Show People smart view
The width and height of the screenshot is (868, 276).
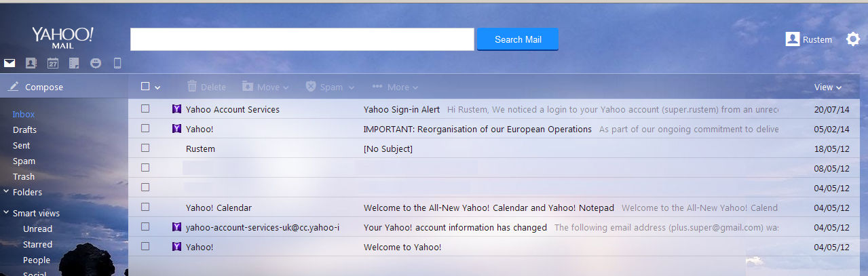pyautogui.click(x=37, y=260)
